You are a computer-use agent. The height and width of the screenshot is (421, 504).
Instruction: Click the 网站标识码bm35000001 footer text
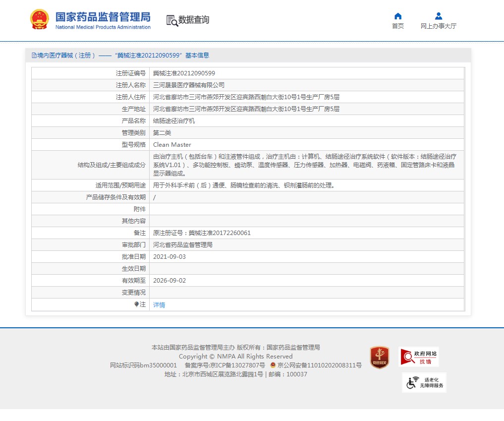(143, 365)
